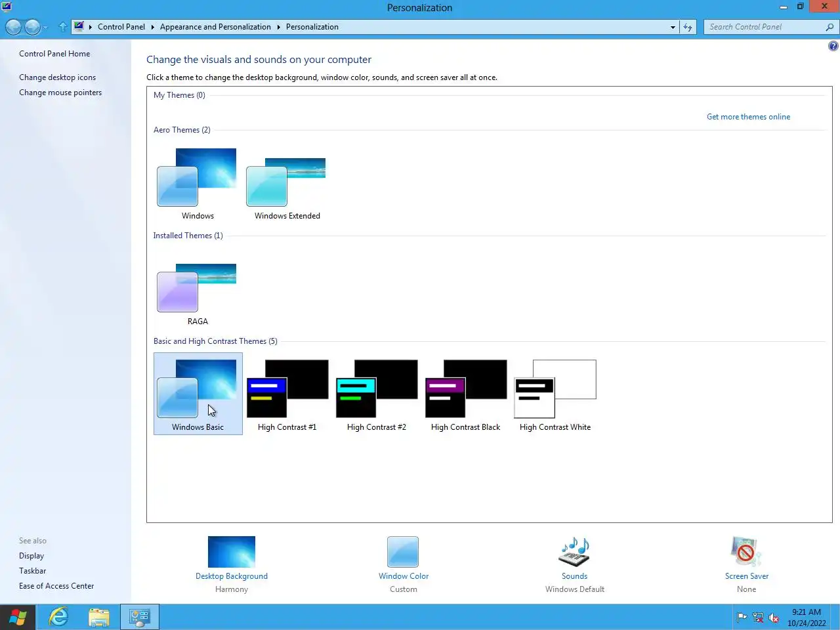840x630 pixels.
Task: Click the address bar Refresh button
Action: click(687, 27)
